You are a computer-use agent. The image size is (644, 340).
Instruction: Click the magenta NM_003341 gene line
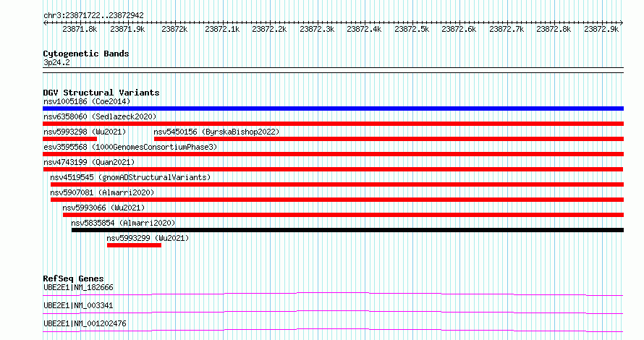333,312
